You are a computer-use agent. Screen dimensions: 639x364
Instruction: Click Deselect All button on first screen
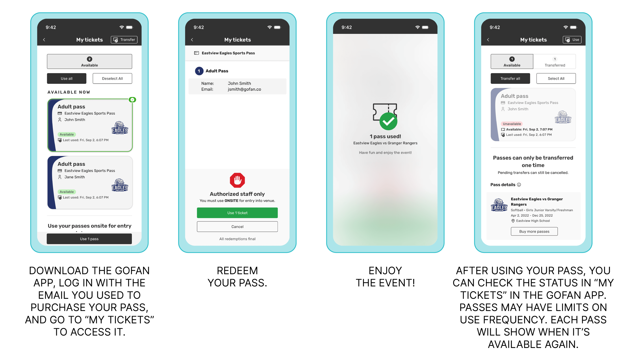tap(112, 79)
